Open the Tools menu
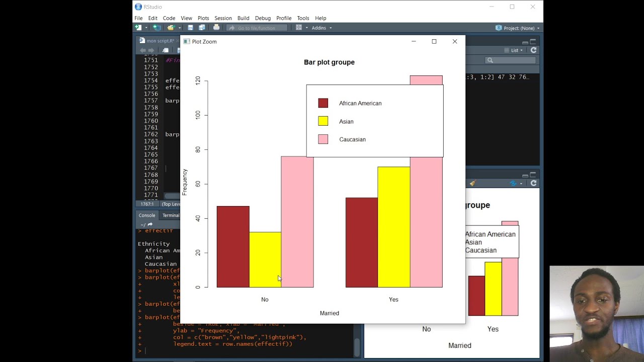 (303, 18)
